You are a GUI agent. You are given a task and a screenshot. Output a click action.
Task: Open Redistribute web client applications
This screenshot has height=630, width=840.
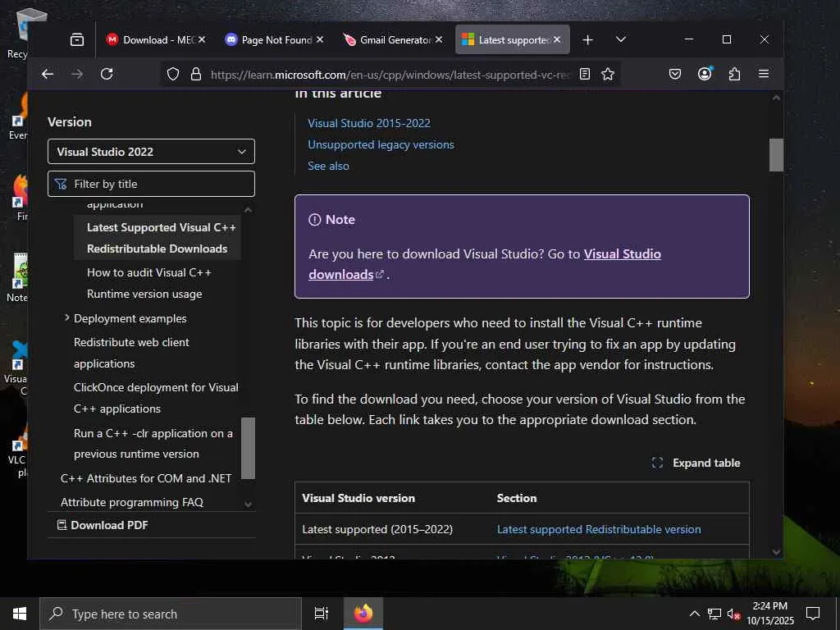click(131, 353)
